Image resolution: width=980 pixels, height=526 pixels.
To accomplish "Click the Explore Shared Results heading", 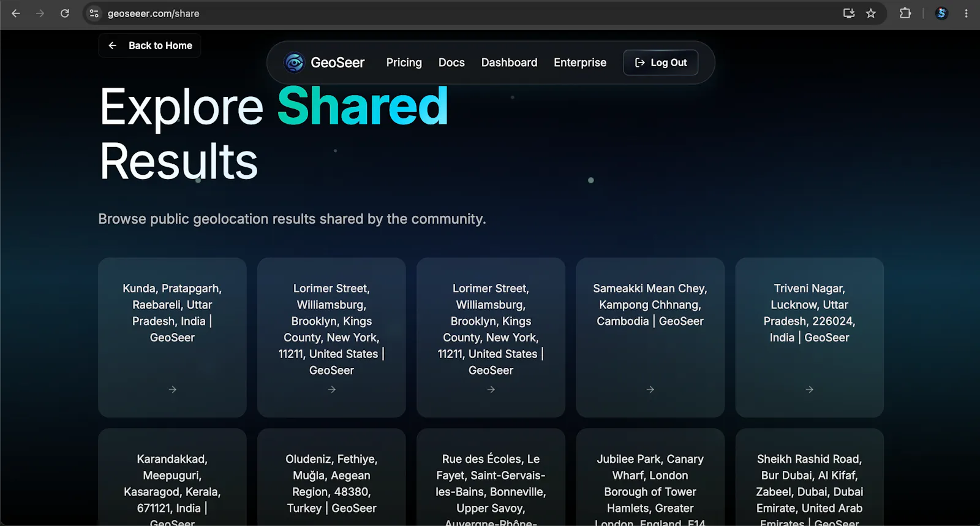I will click(x=274, y=134).
